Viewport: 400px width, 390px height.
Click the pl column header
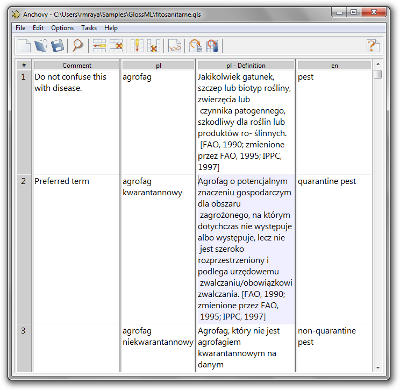coord(158,65)
